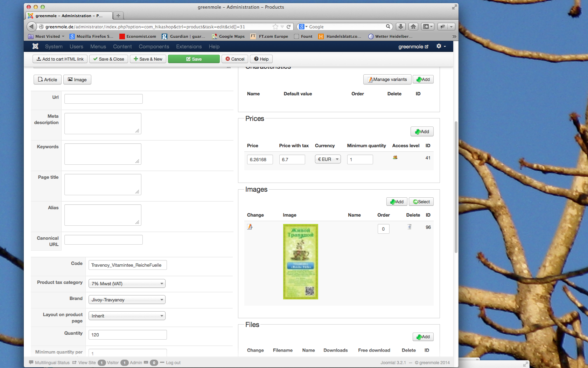Open the Guardian bookmark
588x368 pixels.
tap(184, 36)
